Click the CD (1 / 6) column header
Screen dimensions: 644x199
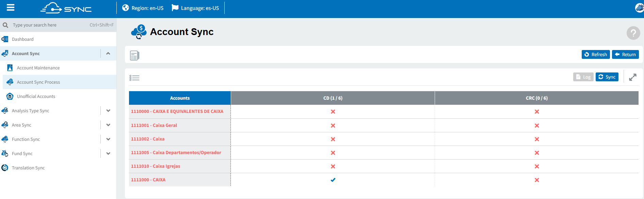tap(333, 98)
